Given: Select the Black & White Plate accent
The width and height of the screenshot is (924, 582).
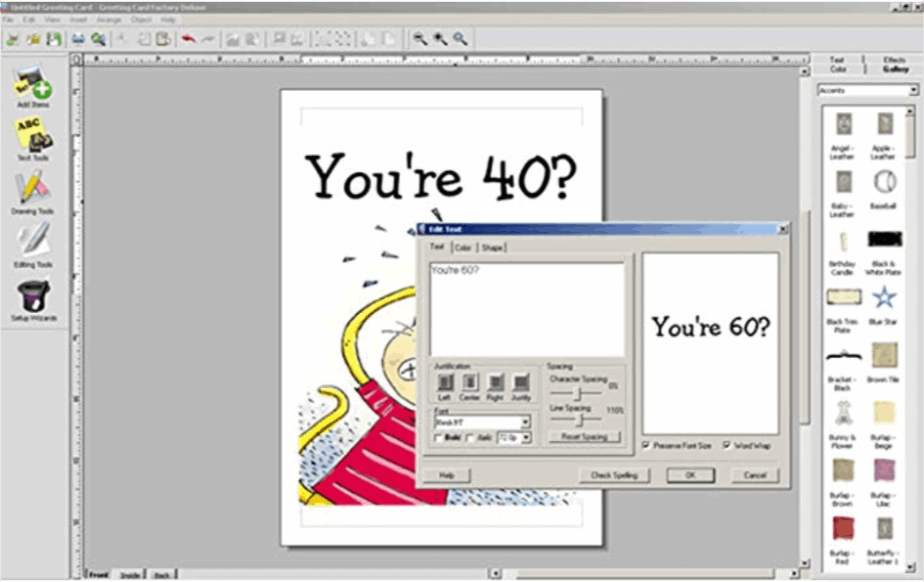Looking at the screenshot, I should click(884, 239).
